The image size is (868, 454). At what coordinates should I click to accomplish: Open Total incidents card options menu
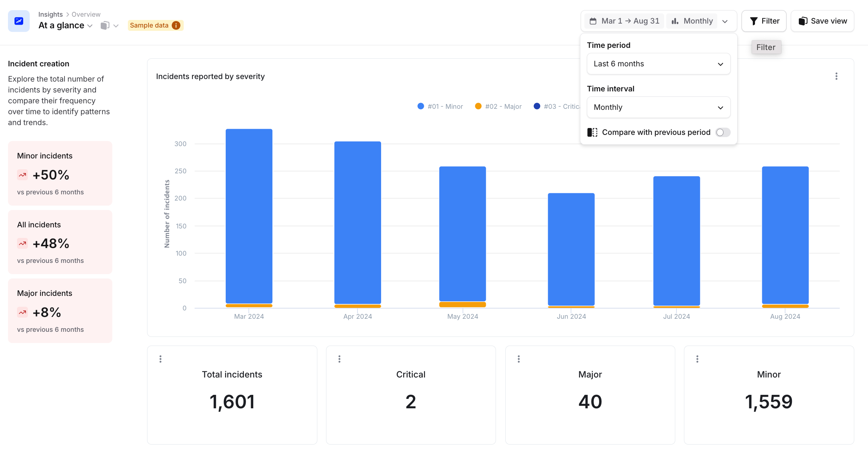coord(160,359)
